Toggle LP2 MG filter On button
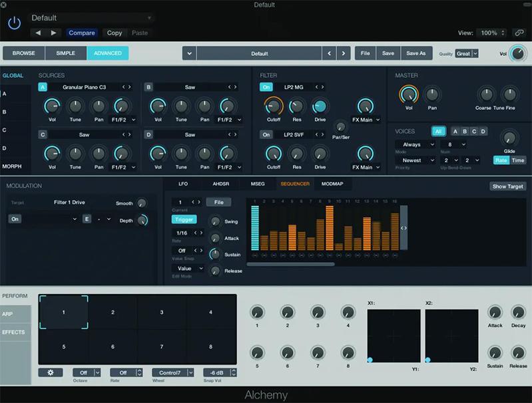 tap(266, 87)
